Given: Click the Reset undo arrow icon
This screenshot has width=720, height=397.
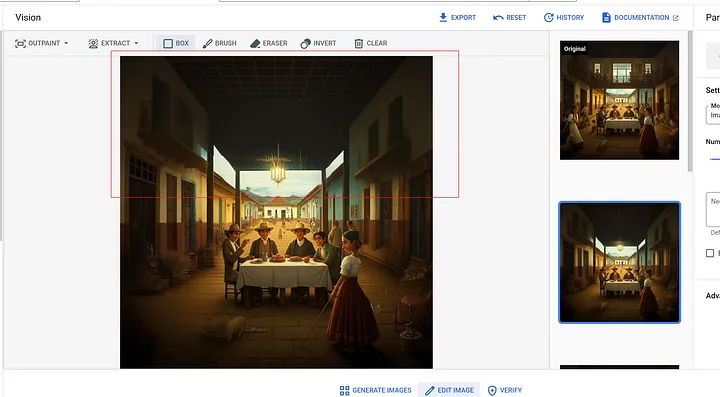Looking at the screenshot, I should 498,17.
